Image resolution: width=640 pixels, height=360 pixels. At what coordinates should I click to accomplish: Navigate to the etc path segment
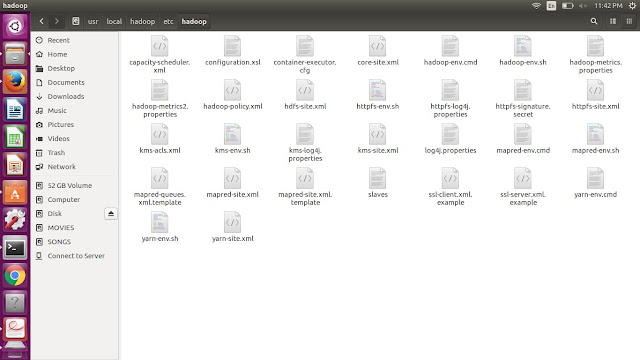[169, 21]
